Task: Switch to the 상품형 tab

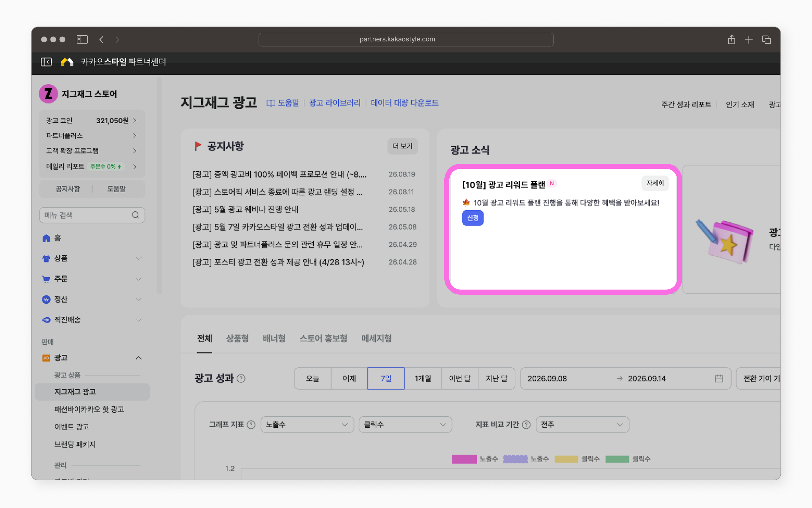Action: point(237,338)
